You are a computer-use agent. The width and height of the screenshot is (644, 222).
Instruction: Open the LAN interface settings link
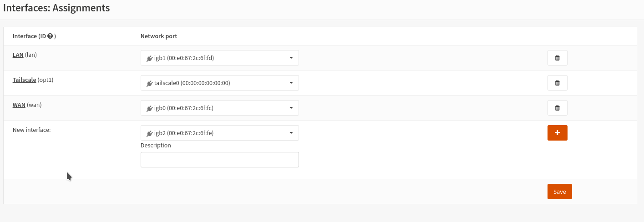(x=18, y=55)
